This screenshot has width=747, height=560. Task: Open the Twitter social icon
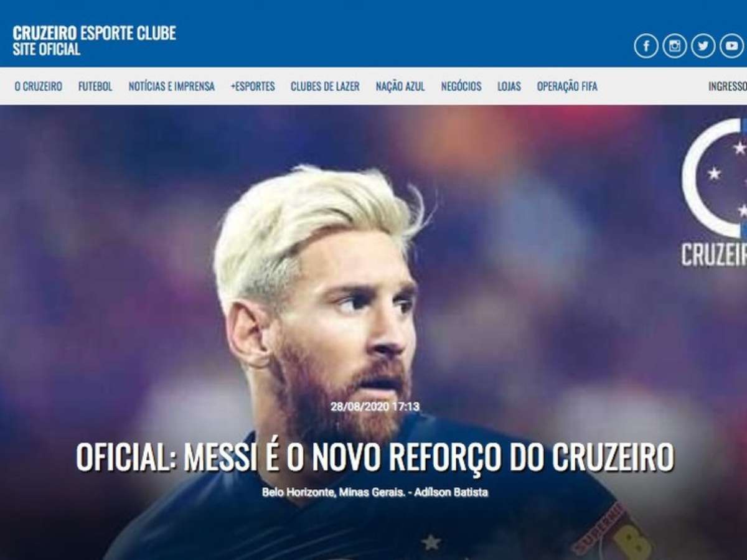[703, 46]
